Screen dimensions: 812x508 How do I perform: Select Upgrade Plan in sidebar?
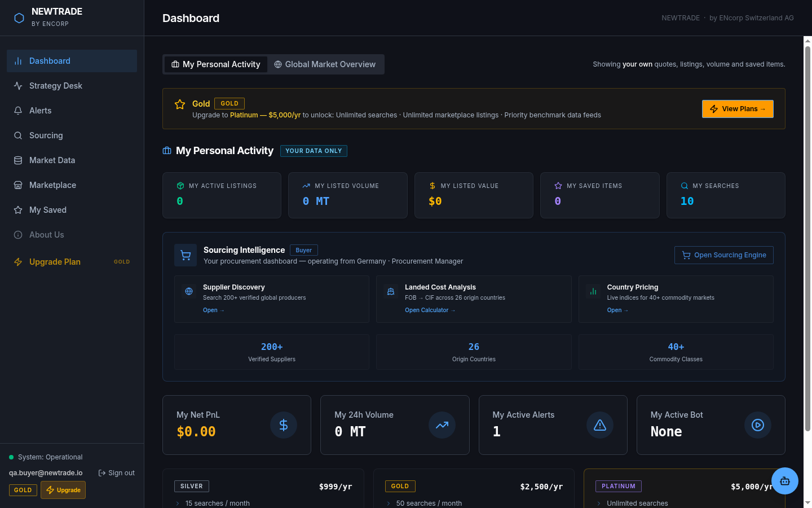click(x=72, y=262)
